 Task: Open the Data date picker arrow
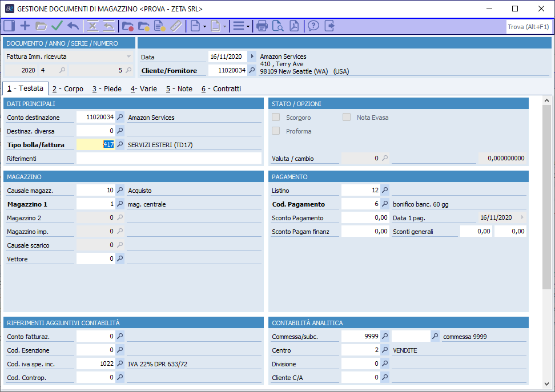(252, 56)
